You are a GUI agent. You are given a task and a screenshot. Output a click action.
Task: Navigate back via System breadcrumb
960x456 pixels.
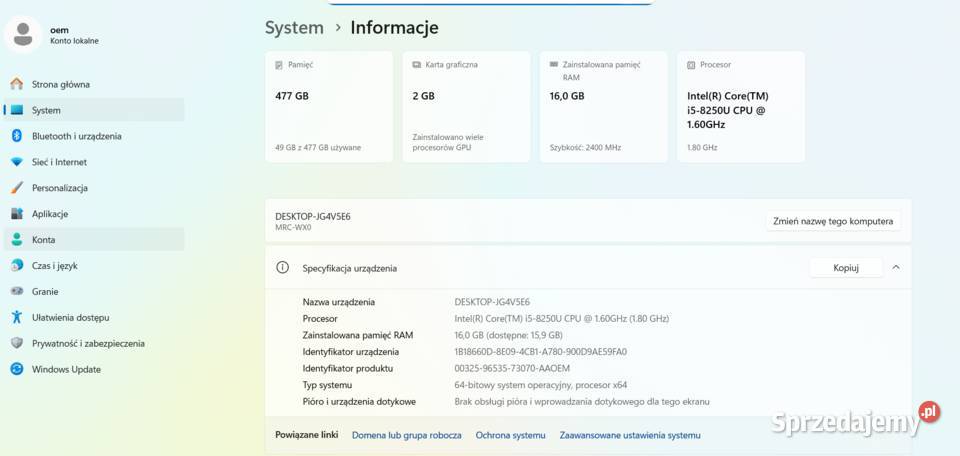[294, 28]
